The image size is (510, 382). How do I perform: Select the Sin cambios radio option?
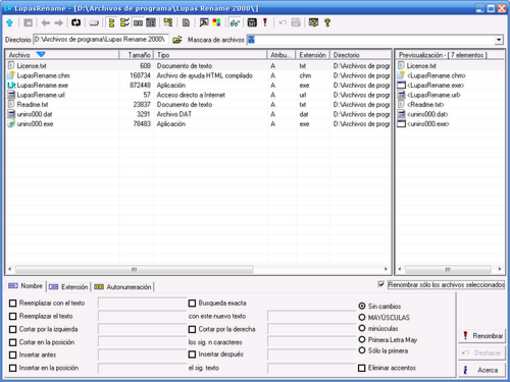362,306
